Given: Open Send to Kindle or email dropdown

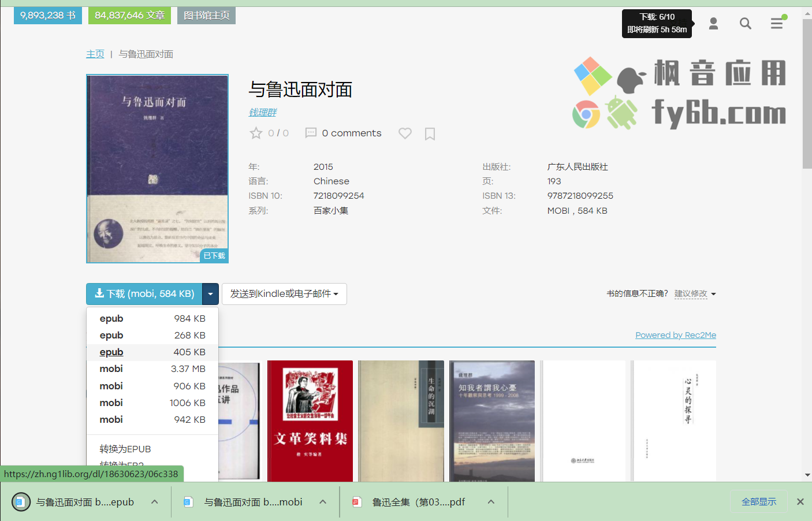Looking at the screenshot, I should pos(284,294).
